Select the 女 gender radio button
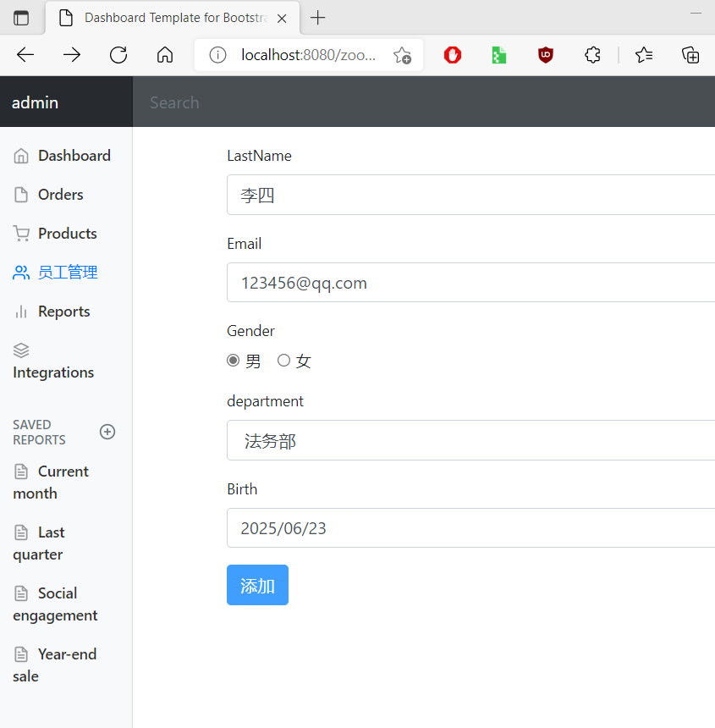715x728 pixels. tap(284, 361)
